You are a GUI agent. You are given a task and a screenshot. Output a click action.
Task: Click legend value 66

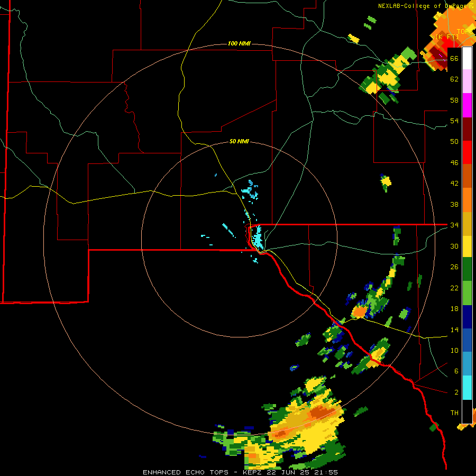(454, 58)
